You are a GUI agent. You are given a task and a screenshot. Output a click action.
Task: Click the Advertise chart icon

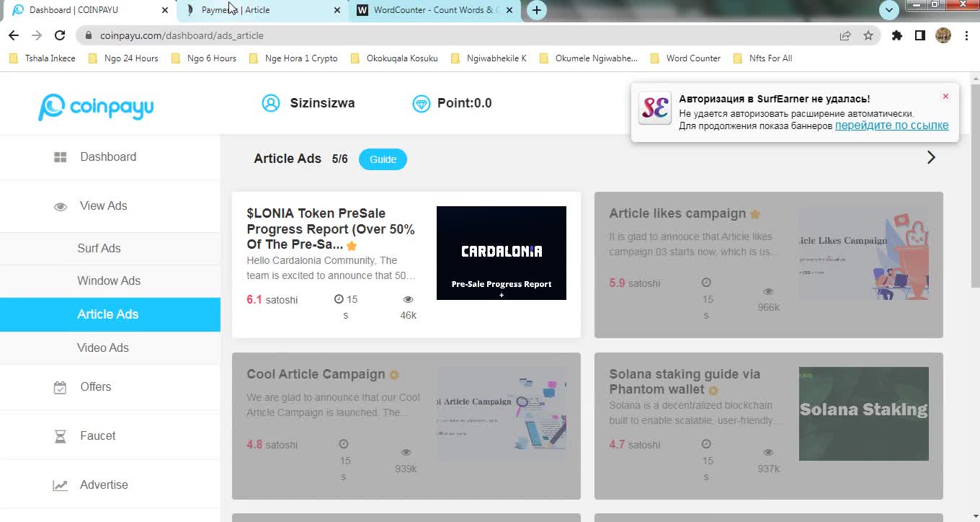pos(61,485)
